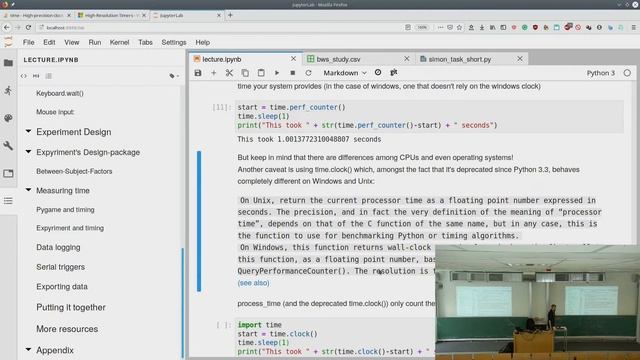
Task: Open the Markdown cell type dropdown
Action: click(345, 73)
